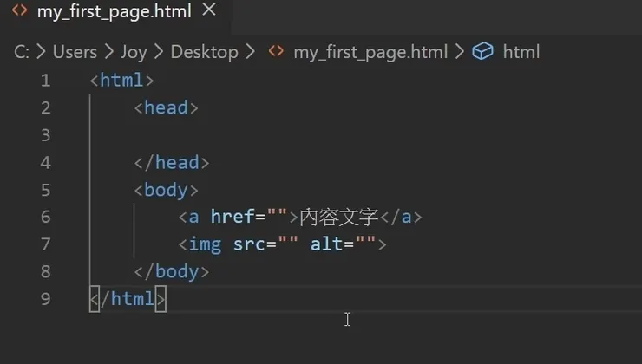Click the closing </html> tag on line 9
642x364 pixels.
[x=127, y=299]
